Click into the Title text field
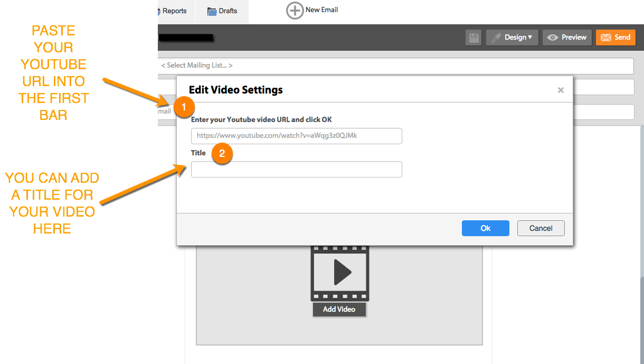Viewport: 644px width, 364px height. [x=296, y=169]
